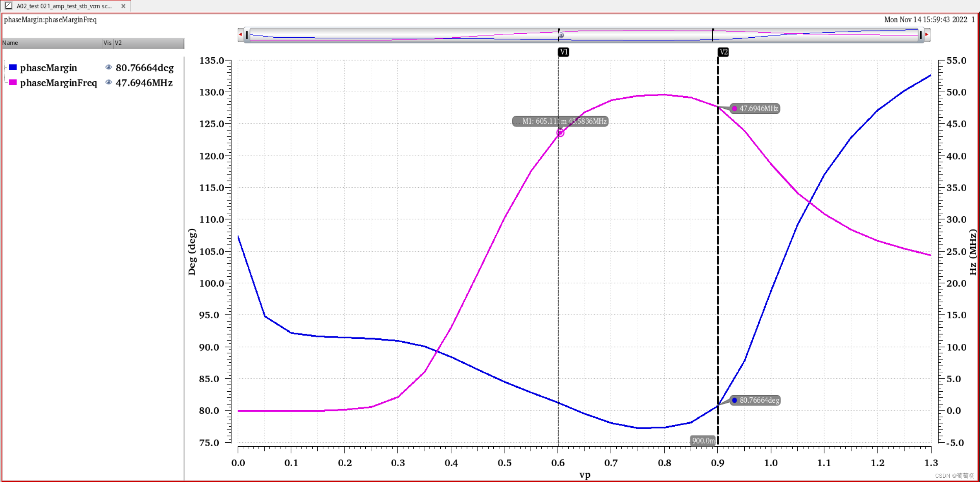Click left handle of zoom overview slider
This screenshot has width=980, height=482.
247,35
